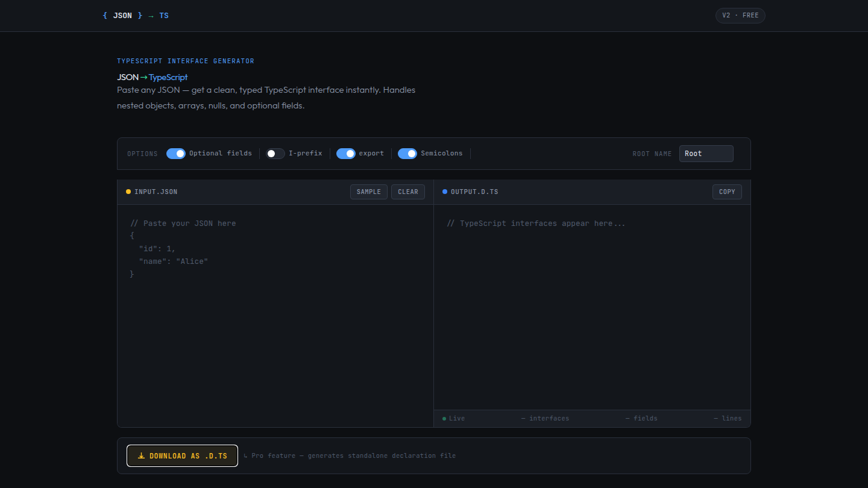Toggle Semicolons off
Screen dimensions: 868x488
coord(407,153)
